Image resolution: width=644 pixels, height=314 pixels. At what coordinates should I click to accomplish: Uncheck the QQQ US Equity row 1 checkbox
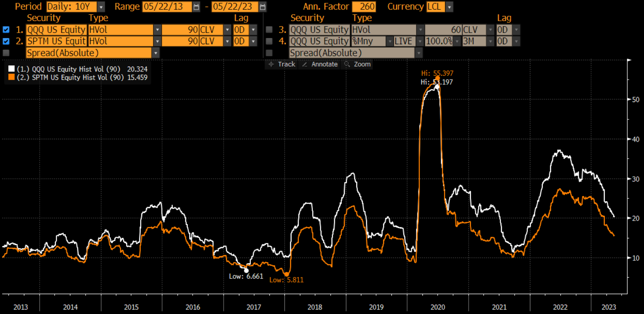coord(5,29)
